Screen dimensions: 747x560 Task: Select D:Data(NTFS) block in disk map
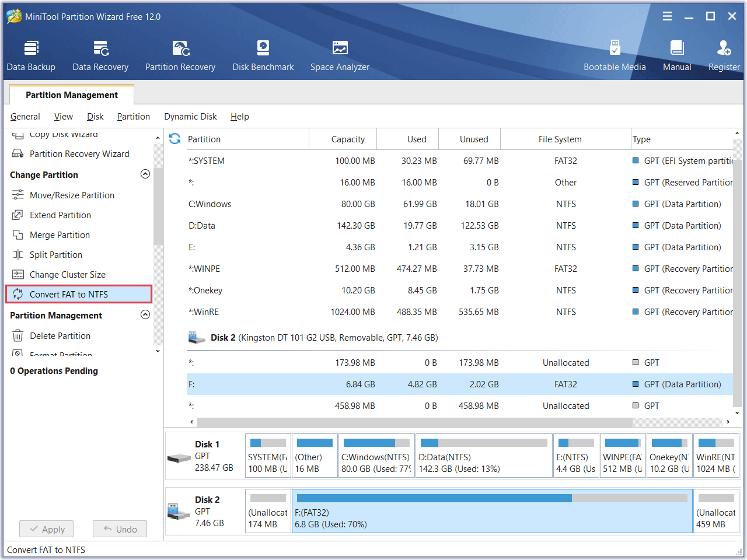(x=484, y=456)
